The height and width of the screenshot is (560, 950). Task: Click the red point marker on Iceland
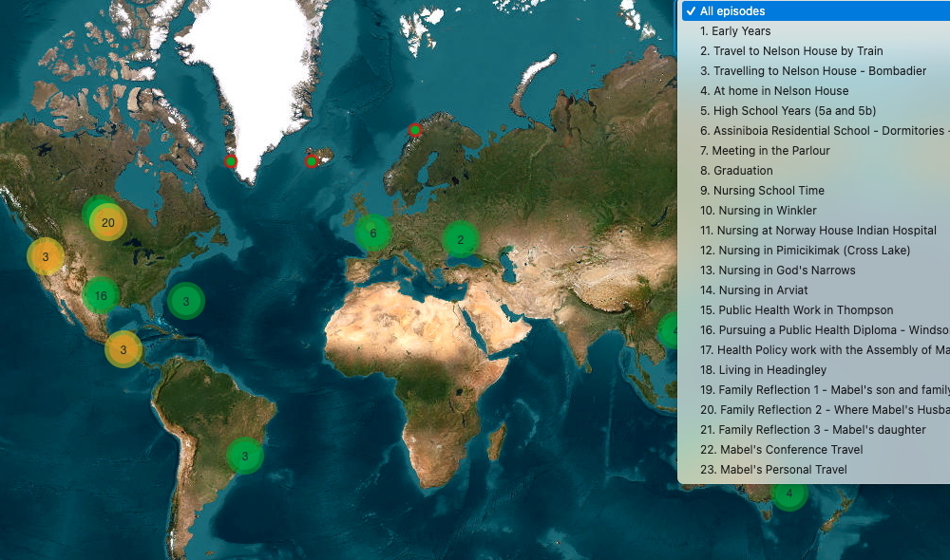(x=312, y=160)
